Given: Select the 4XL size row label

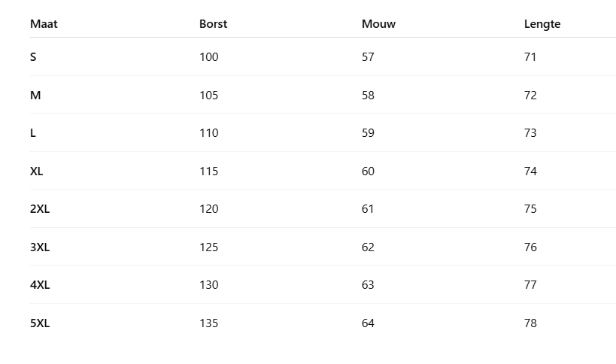Looking at the screenshot, I should click(x=40, y=285).
